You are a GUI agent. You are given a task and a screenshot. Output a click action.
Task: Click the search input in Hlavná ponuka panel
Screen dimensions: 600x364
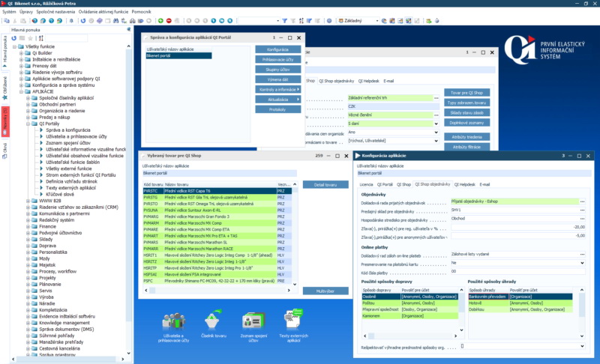point(67,37)
